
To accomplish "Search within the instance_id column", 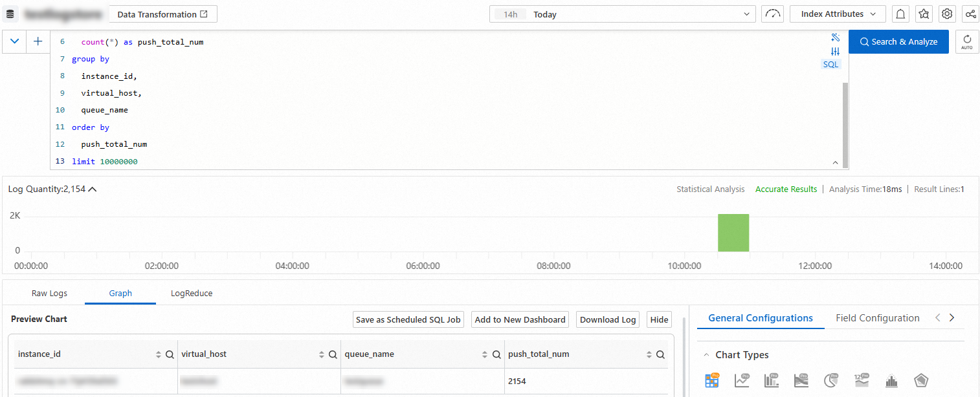I will coord(170,354).
